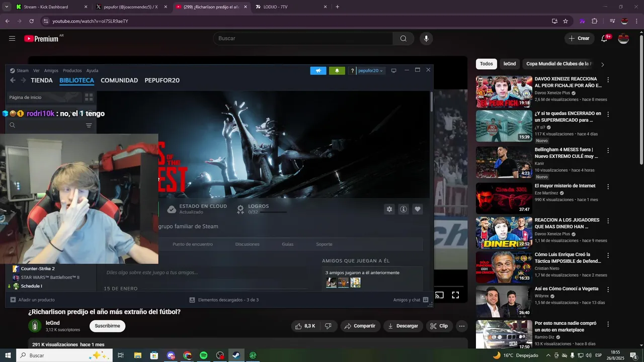Expand Página de inicio selector
This screenshot has height=362, width=644.
[44, 97]
